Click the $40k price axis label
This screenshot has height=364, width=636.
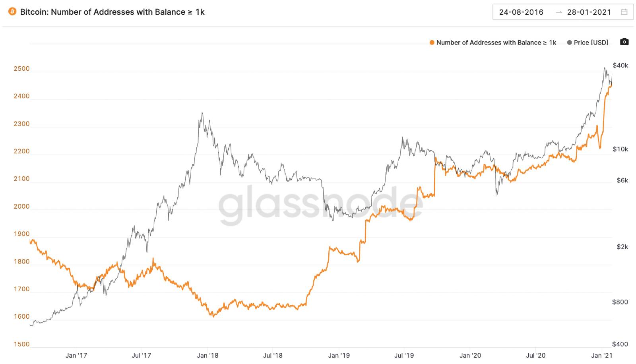point(620,65)
